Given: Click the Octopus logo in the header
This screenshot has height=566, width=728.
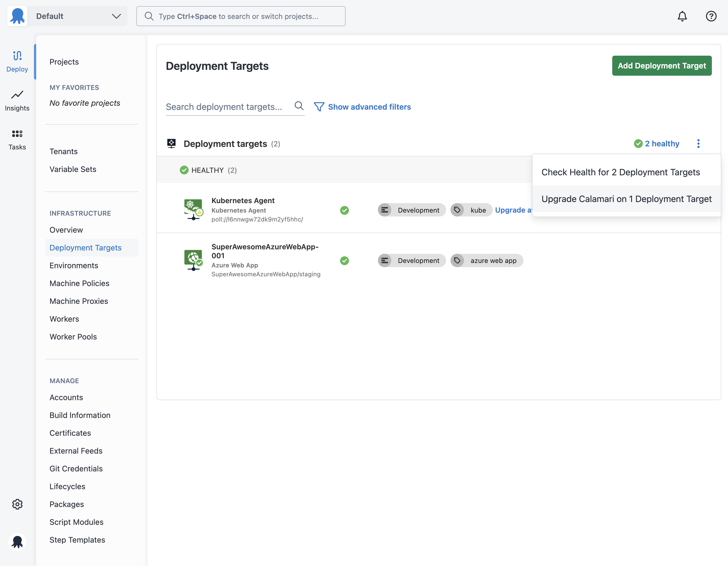Looking at the screenshot, I should 17,16.
